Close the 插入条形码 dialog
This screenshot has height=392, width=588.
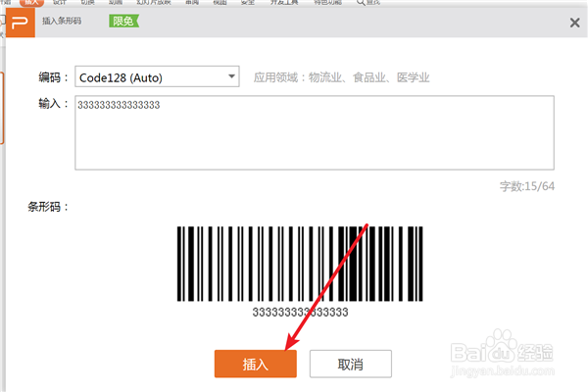[x=574, y=23]
